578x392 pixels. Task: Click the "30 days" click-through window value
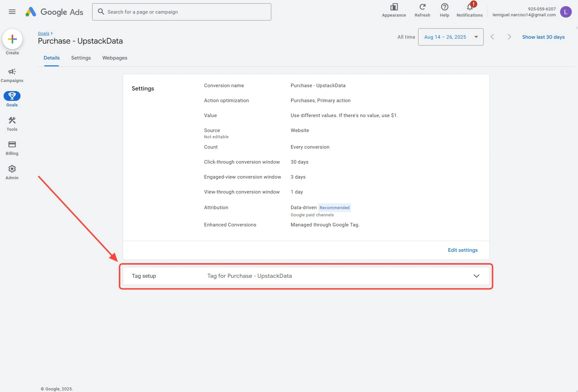point(300,162)
